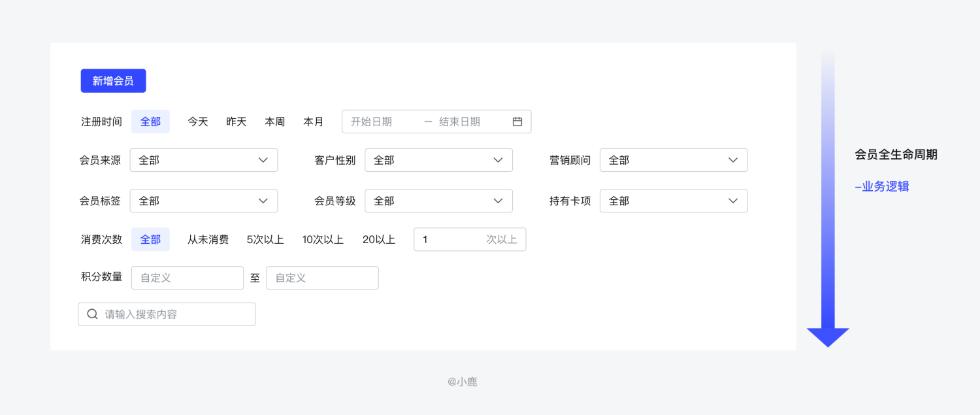Click the first 积分数量 自定义 input
980x415 pixels.
tap(188, 278)
